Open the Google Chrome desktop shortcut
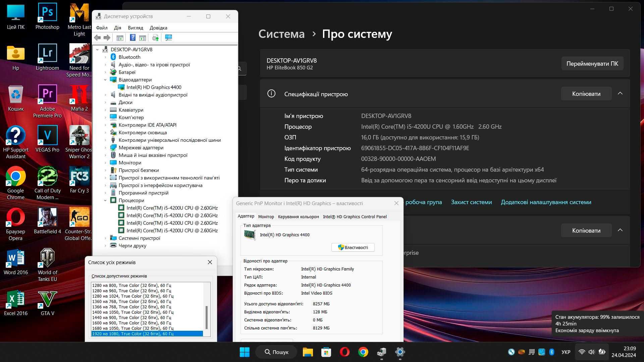The image size is (644, 362). coord(15,183)
